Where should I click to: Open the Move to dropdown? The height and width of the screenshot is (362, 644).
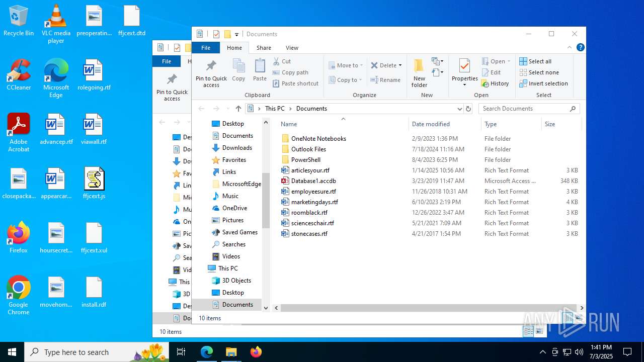click(x=346, y=65)
